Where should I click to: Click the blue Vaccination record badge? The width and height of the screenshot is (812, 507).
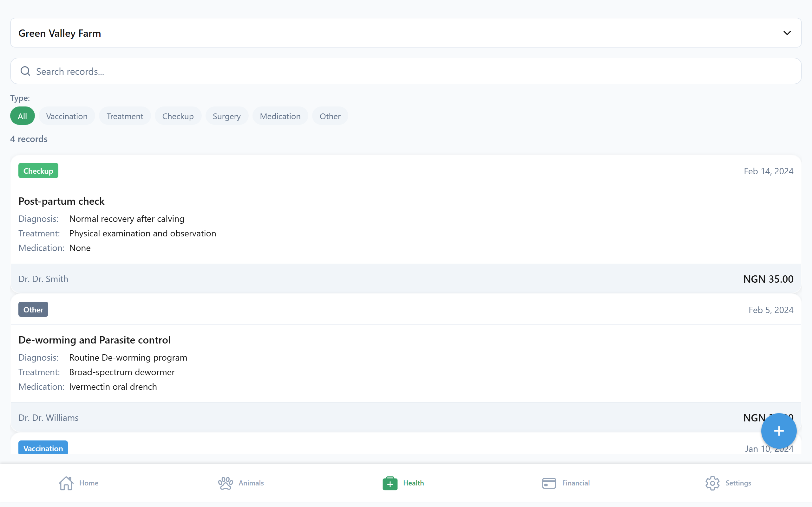tap(43, 448)
